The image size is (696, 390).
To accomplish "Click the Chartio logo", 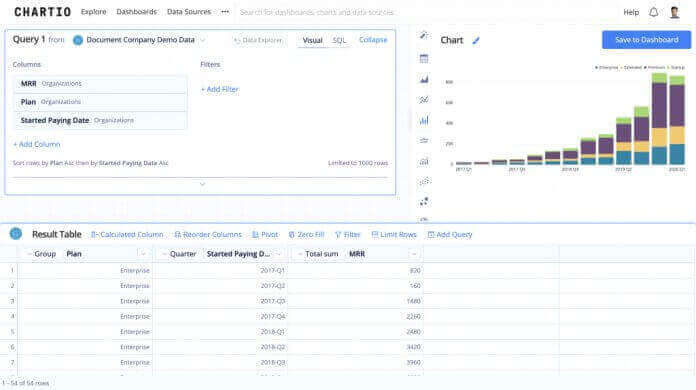I will point(43,12).
